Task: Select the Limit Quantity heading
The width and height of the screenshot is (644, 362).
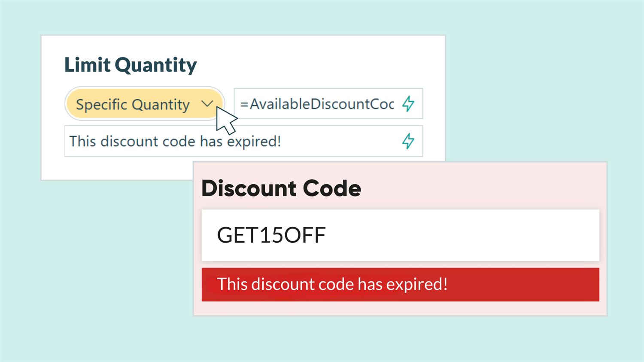Action: pyautogui.click(x=131, y=65)
